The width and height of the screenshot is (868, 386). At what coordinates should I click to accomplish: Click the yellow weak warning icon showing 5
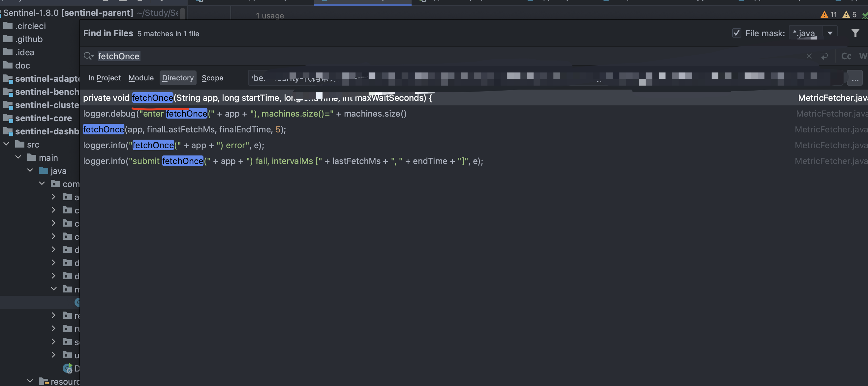click(846, 14)
